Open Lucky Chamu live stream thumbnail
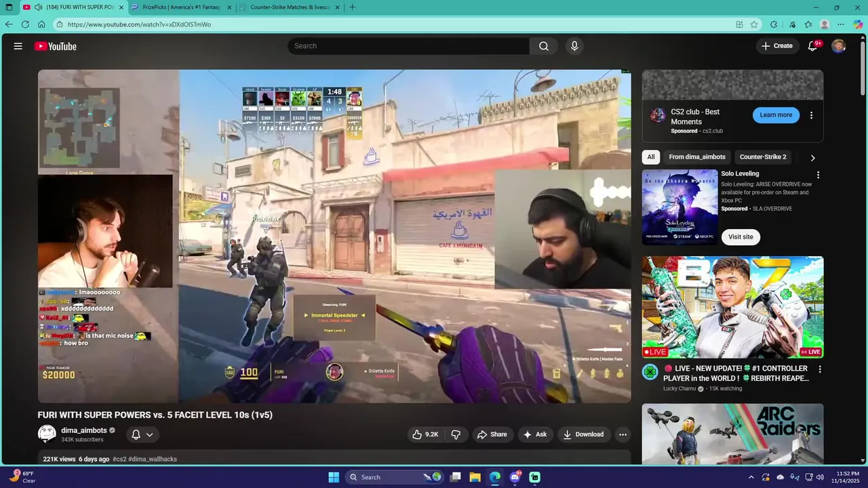The width and height of the screenshot is (868, 488). tap(733, 307)
